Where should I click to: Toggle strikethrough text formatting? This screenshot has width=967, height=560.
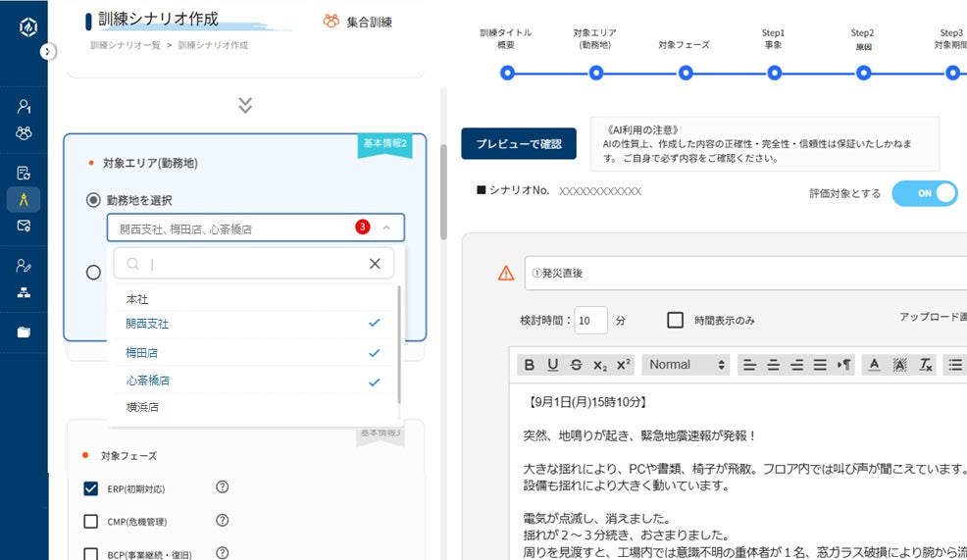pyautogui.click(x=576, y=365)
